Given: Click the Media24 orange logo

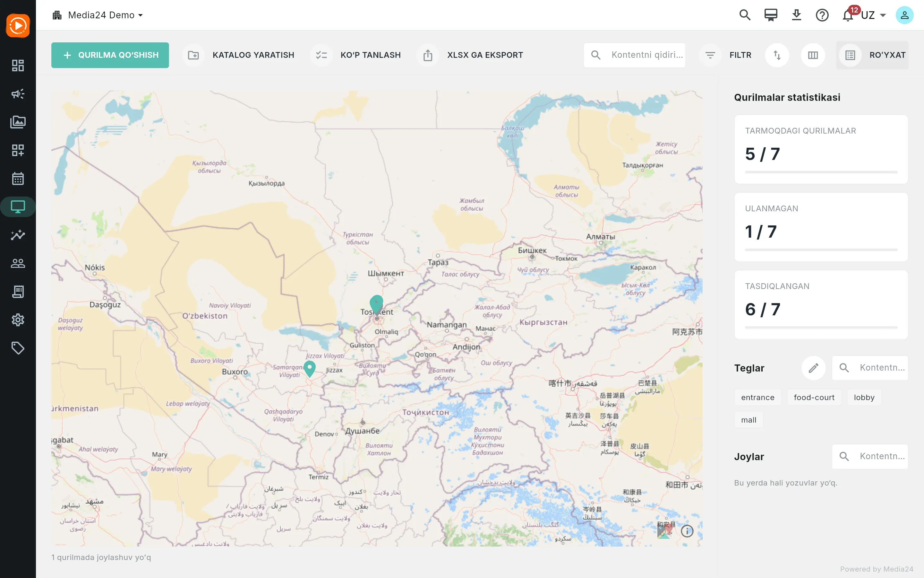Looking at the screenshot, I should (18, 26).
